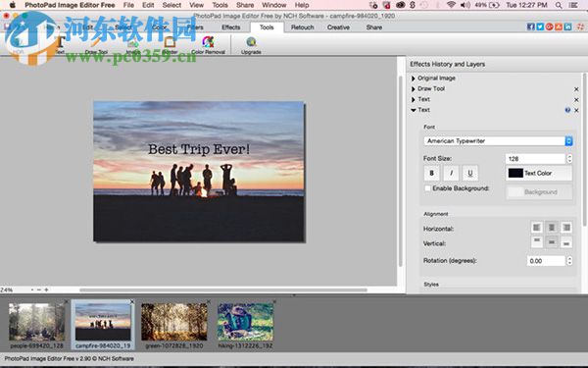Open Spotlight search in menu bar

coord(559,5)
